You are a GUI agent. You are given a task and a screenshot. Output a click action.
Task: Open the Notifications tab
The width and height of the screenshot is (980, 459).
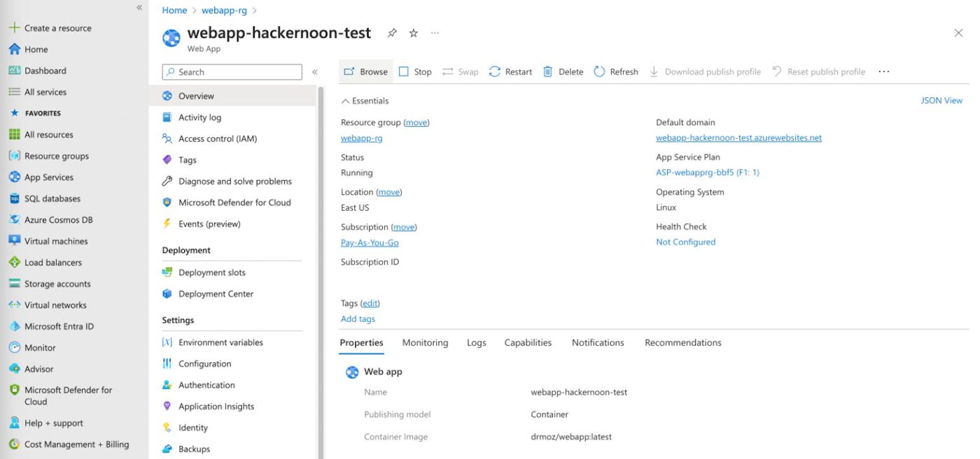point(597,342)
